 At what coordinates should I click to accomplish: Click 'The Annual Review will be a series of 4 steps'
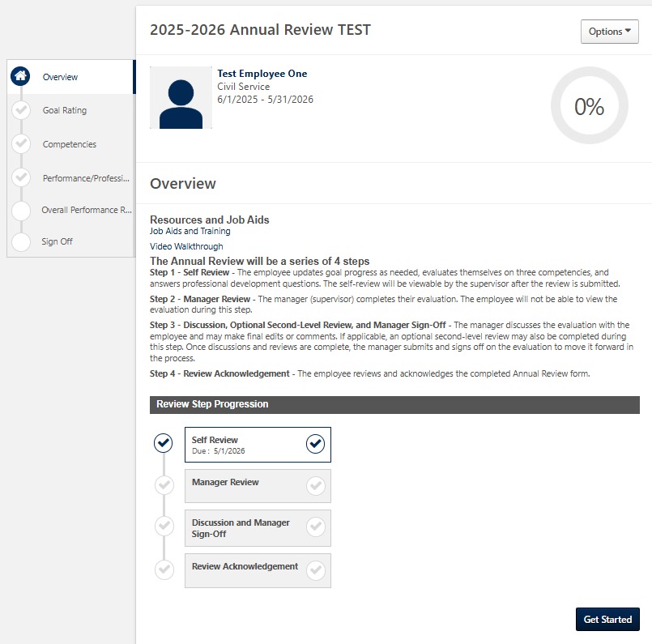tap(259, 261)
